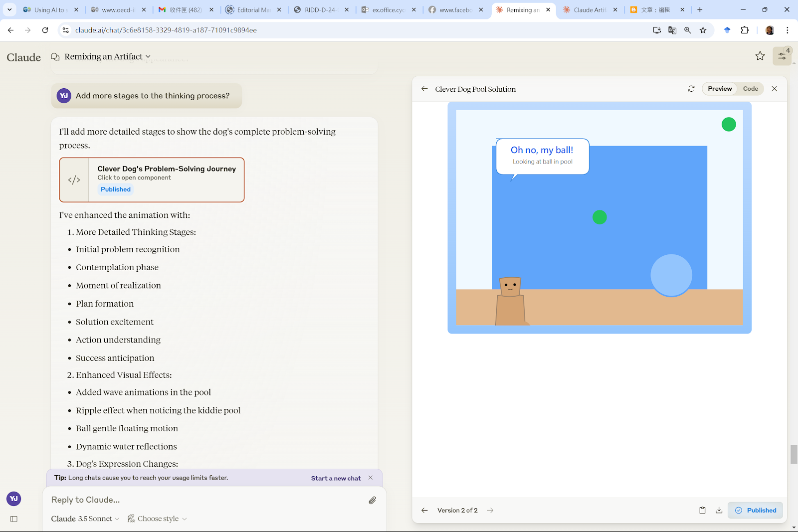798x532 pixels.
Task: Go back in browser history
Action: tap(10, 30)
